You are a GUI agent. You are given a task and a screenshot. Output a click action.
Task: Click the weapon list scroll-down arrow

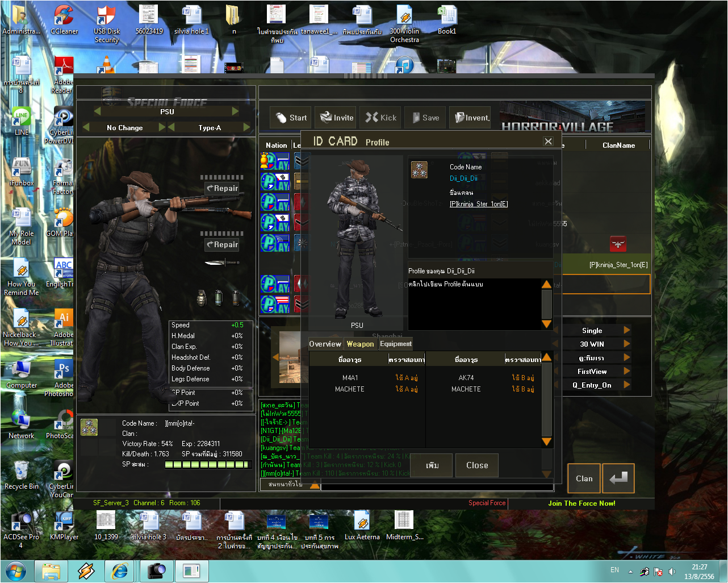547,442
